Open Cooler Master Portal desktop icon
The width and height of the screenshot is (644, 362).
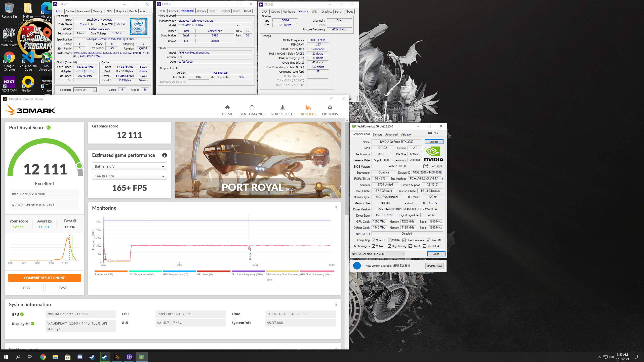tap(9, 37)
